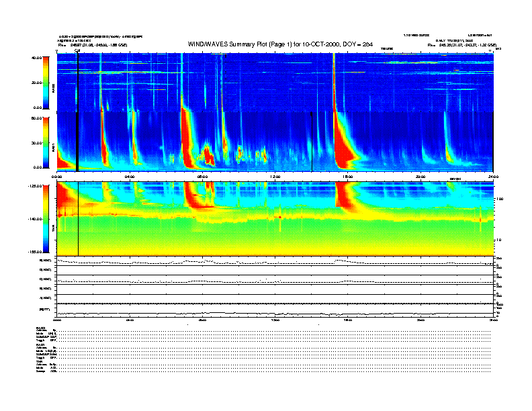532x411 pixels.
Task: Click the 08:00 tick label under RAD1
Action: 202,177
